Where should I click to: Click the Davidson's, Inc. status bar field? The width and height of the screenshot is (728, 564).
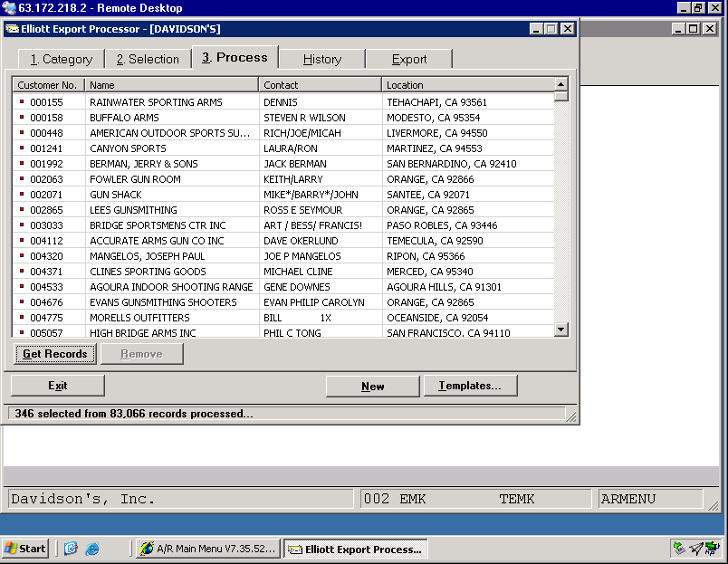coord(181,499)
